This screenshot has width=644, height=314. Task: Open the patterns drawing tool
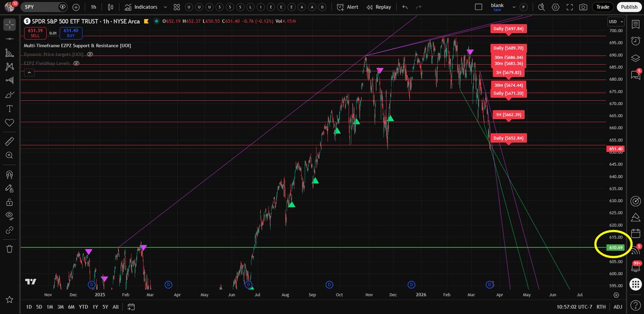(9, 67)
